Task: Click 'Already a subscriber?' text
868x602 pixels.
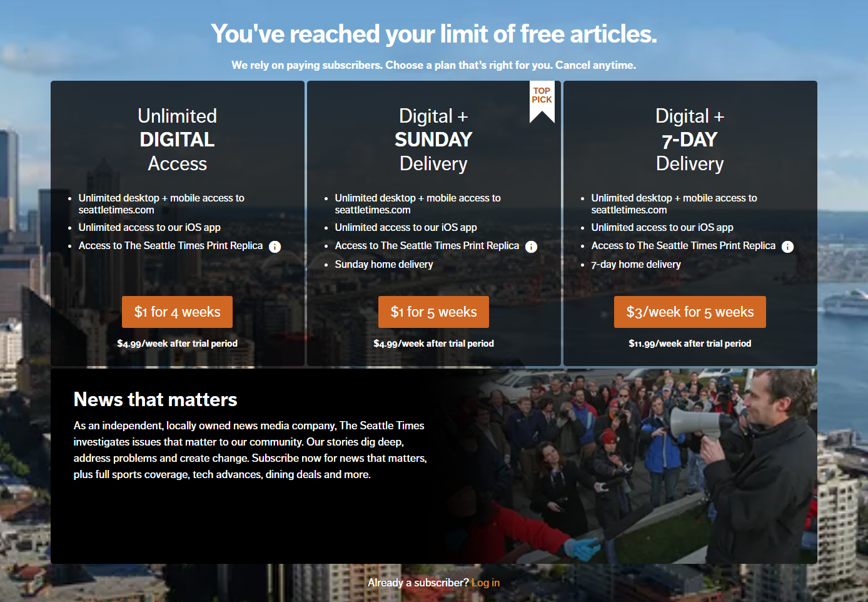Action: click(x=418, y=583)
